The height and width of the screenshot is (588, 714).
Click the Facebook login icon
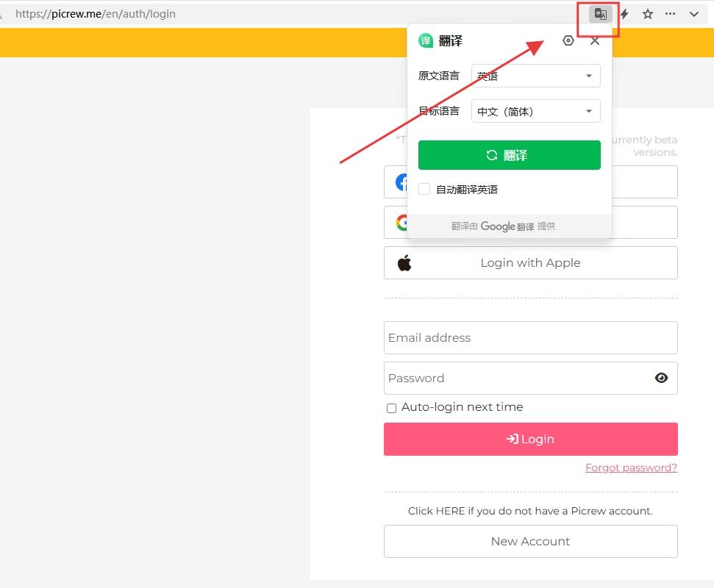tap(401, 182)
